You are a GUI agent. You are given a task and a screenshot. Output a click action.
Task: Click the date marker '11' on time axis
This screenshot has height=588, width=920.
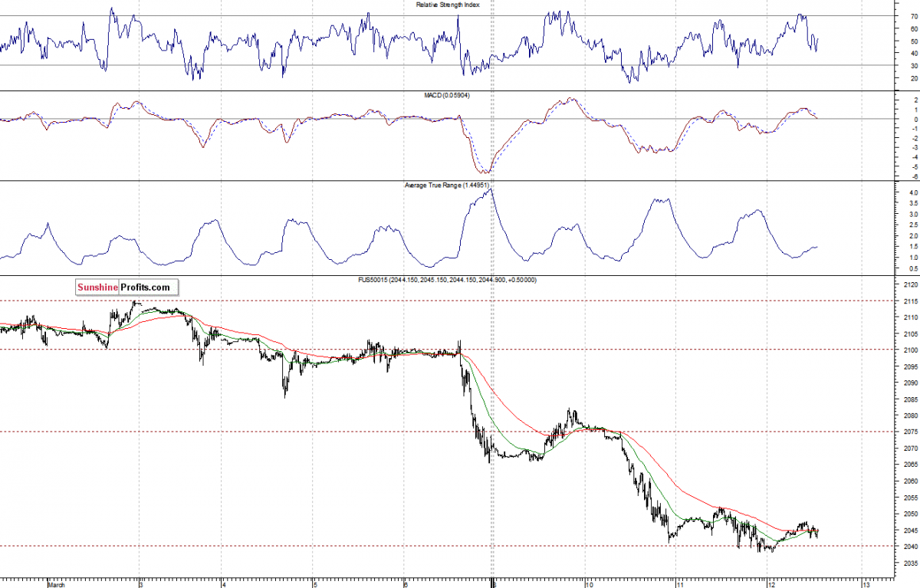coord(680,584)
